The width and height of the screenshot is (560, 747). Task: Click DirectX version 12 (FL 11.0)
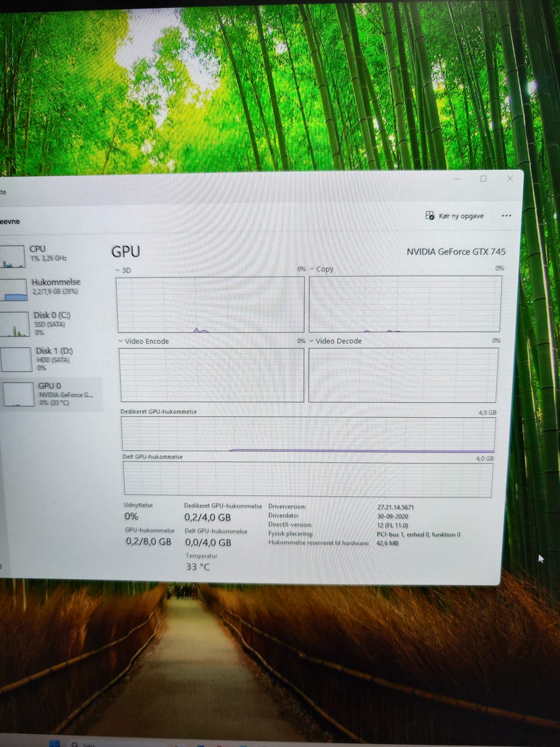click(393, 525)
